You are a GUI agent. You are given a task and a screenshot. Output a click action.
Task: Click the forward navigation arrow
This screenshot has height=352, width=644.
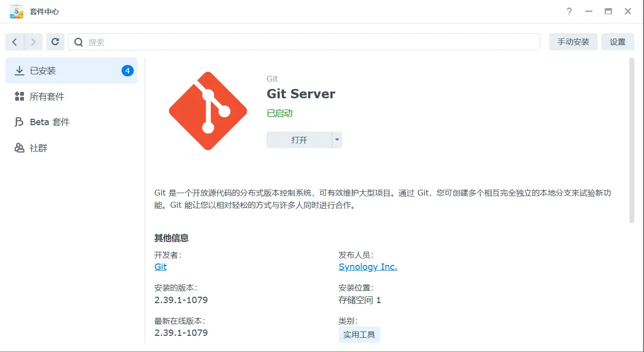(x=33, y=42)
